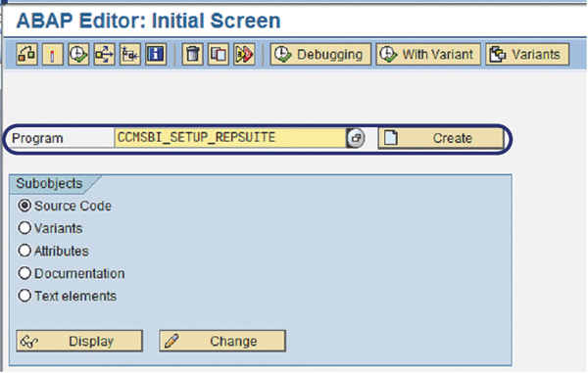The height and width of the screenshot is (373, 588).
Task: Click the Debugging toolbar button
Action: pos(320,54)
